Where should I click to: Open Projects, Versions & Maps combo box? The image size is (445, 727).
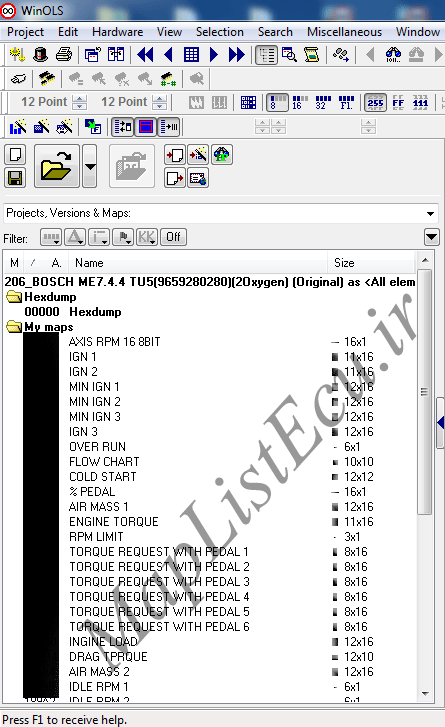[221, 213]
